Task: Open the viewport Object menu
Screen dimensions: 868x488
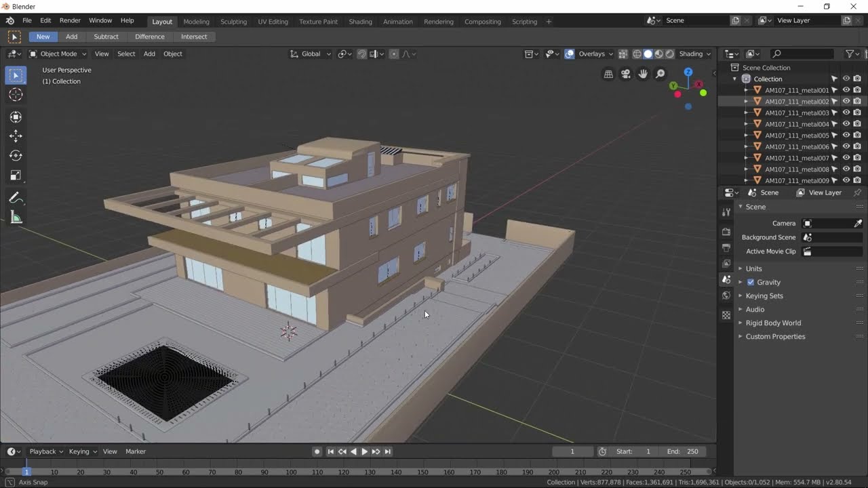Action: click(x=173, y=54)
